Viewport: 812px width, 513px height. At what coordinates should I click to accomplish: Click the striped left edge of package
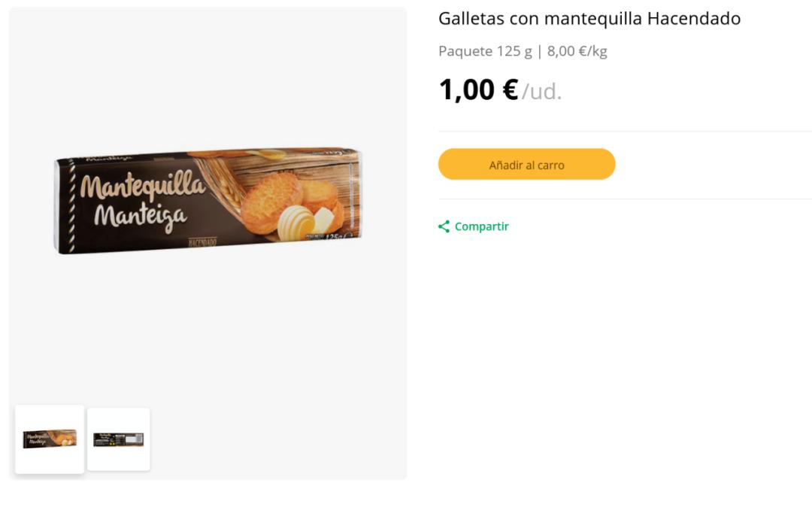coord(71,205)
